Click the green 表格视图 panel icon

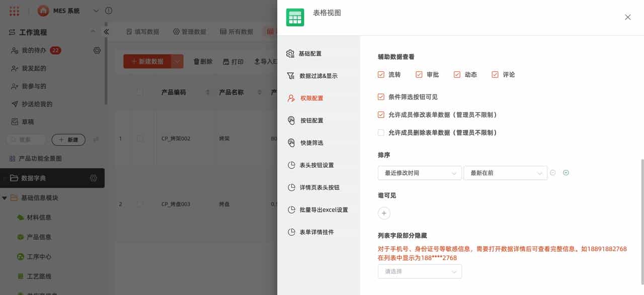point(295,17)
